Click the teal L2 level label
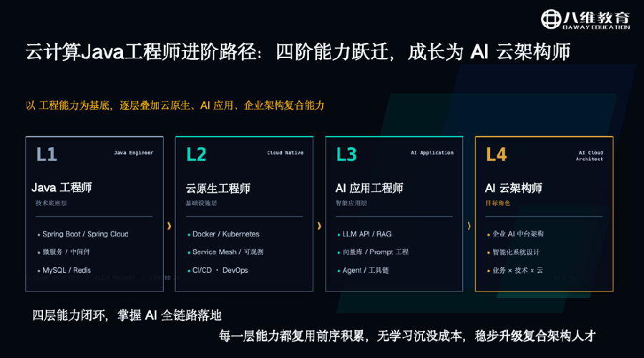 coord(196,154)
